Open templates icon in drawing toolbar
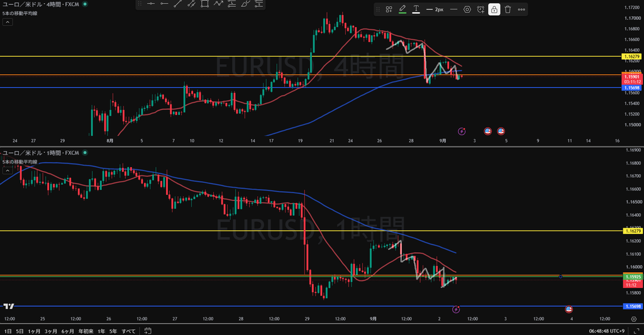This screenshot has height=335, width=644. (x=389, y=9)
